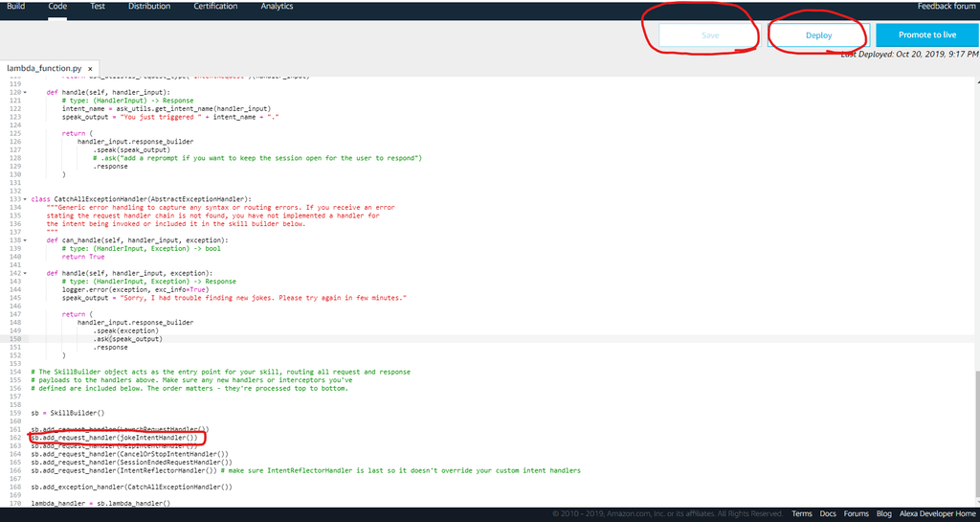Open the Test tab
Image resolution: width=980 pixels, height=522 pixels.
click(x=98, y=7)
